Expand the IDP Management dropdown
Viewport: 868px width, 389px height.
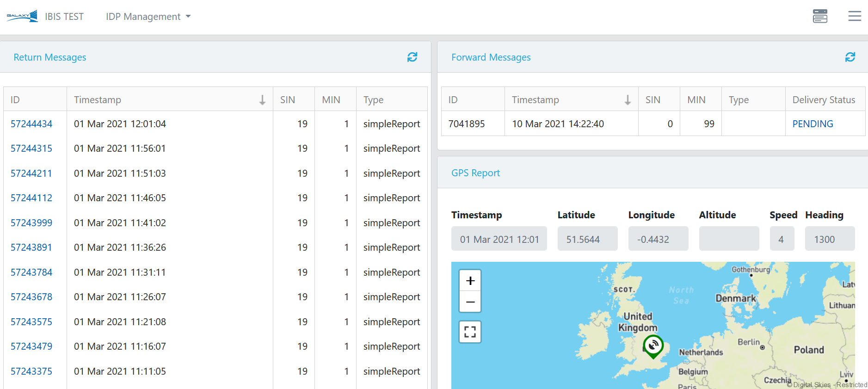[x=148, y=17]
